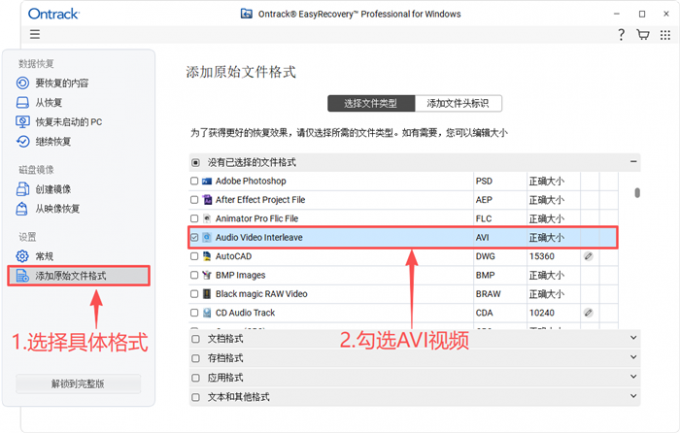
Task: Edit size pencil icon for CD Audio Track
Action: [x=588, y=312]
